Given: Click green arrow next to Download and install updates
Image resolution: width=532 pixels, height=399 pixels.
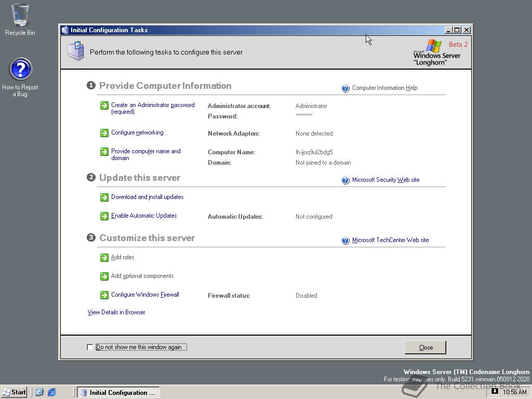Looking at the screenshot, I should click(x=104, y=197).
